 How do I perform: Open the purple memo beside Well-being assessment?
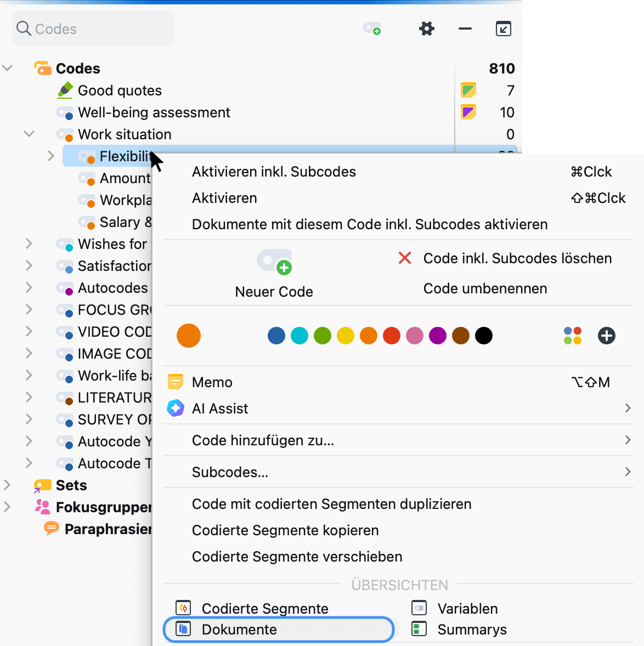tap(468, 112)
